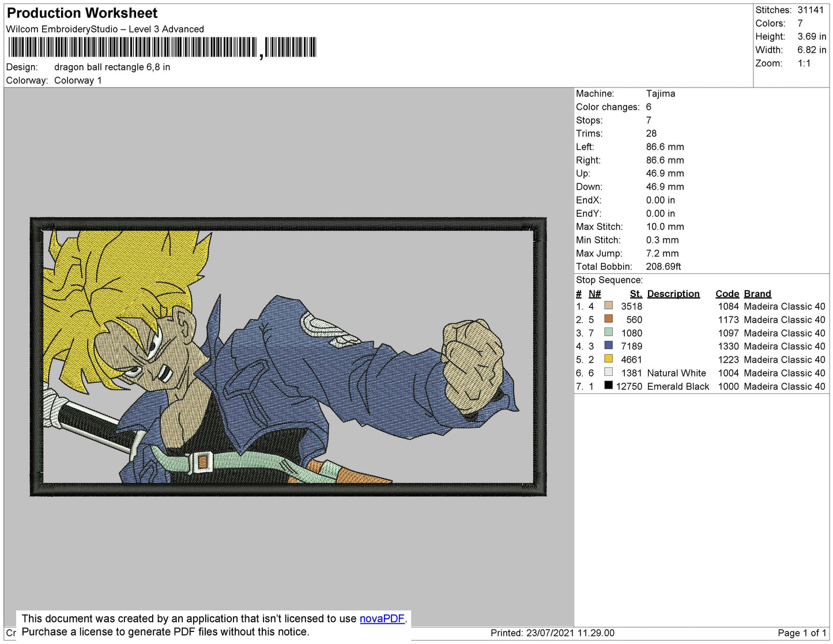Click the 'Printed: 23/07/2021 11.29.00' text
The height and width of the screenshot is (644, 833).
point(552,632)
